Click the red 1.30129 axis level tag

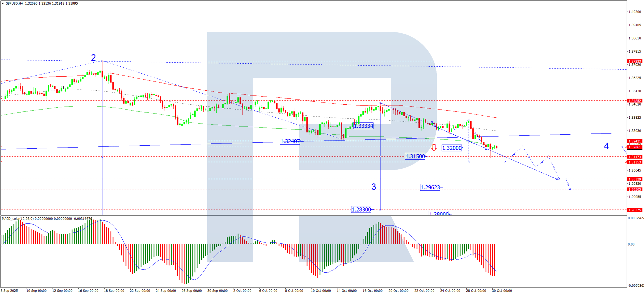point(635,179)
